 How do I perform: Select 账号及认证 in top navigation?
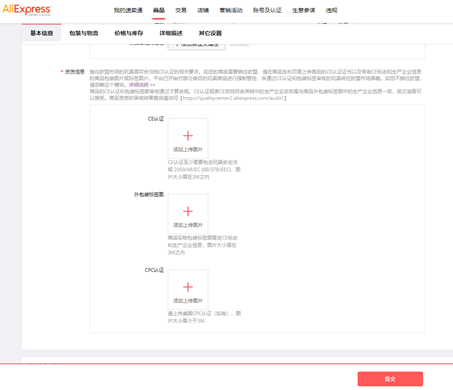tap(267, 10)
